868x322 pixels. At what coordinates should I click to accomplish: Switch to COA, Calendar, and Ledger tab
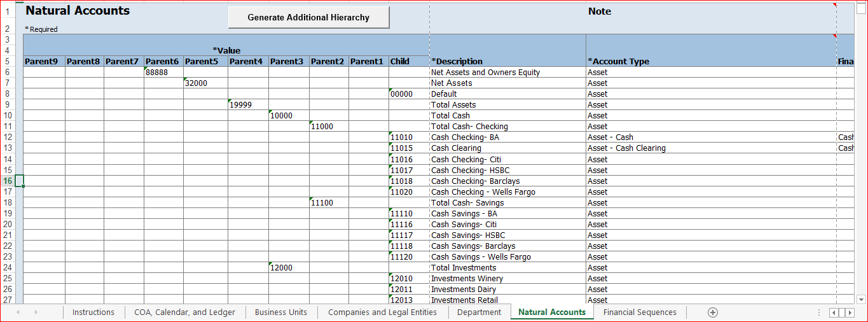184,312
